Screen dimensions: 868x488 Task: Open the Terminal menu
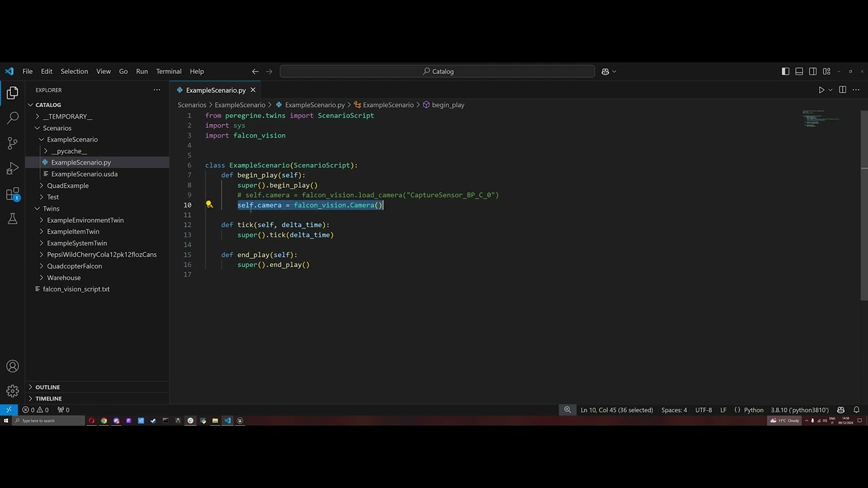point(169,71)
